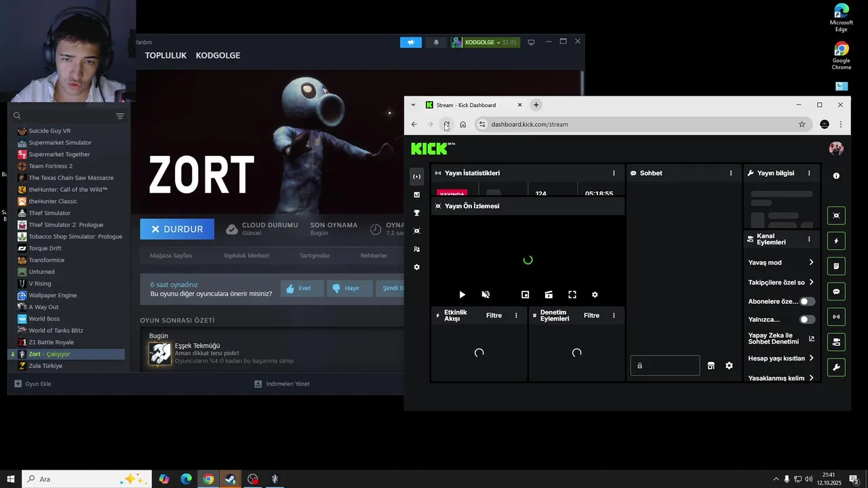Image resolution: width=868 pixels, height=488 pixels.
Task: Open the Kick stream sidebar icon
Action: [416, 176]
